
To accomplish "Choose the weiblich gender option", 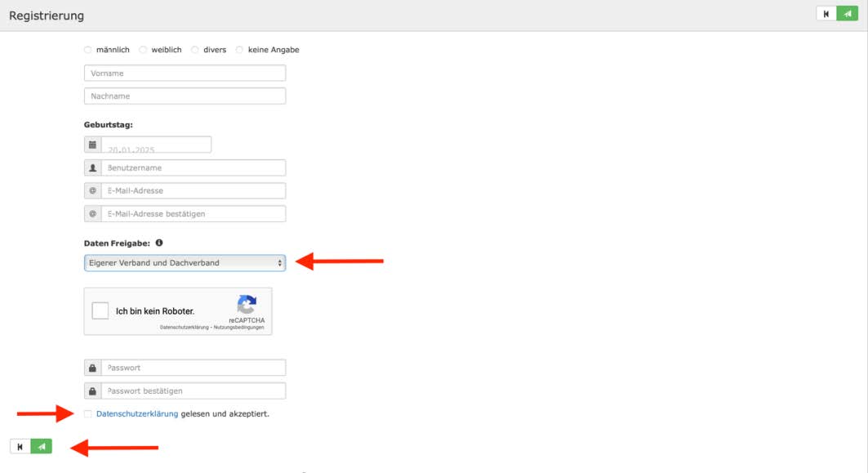I will (x=143, y=50).
